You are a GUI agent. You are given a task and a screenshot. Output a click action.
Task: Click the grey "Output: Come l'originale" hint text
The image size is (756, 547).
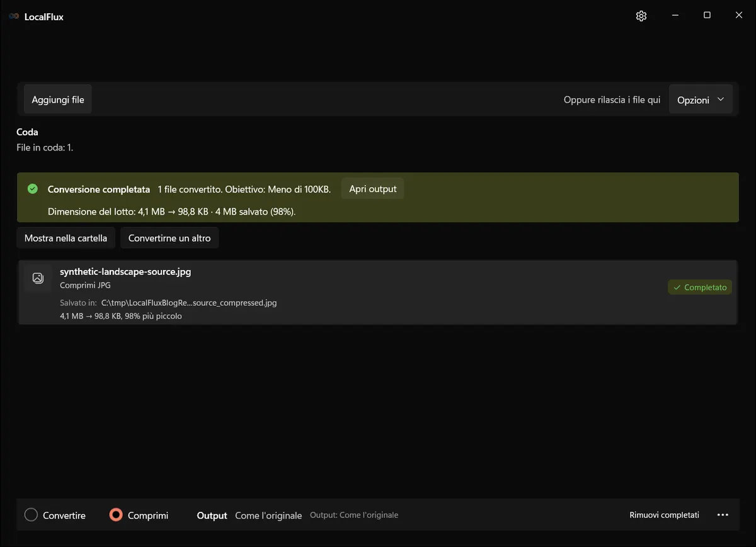[354, 515]
